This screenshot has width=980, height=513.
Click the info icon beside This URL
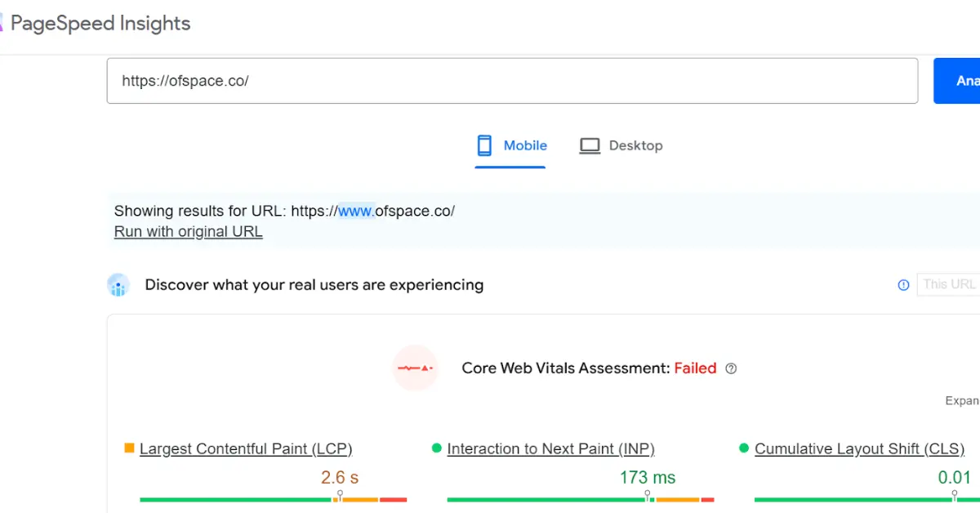[x=903, y=285]
